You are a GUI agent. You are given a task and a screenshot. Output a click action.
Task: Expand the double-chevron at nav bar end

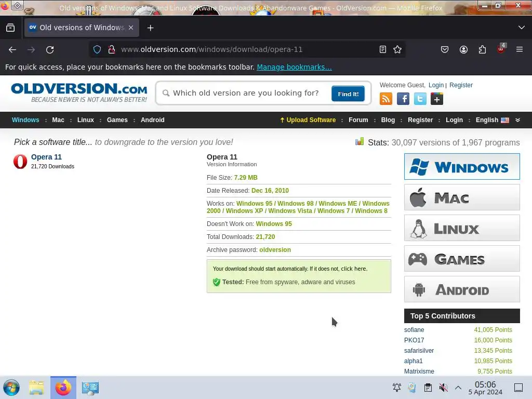tap(518, 120)
